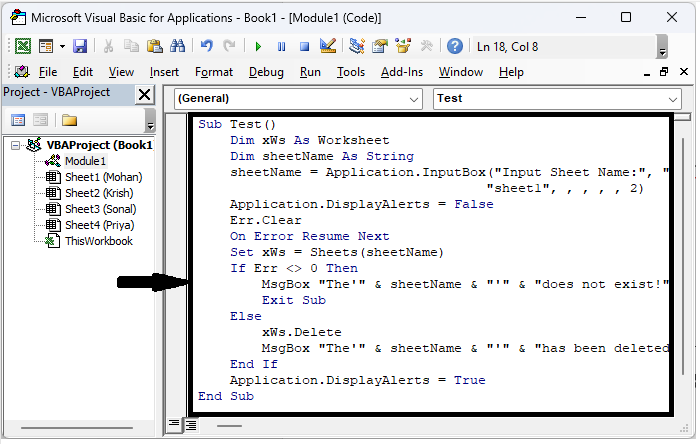Open the Help menu
The image size is (700, 444).
pos(511,72)
